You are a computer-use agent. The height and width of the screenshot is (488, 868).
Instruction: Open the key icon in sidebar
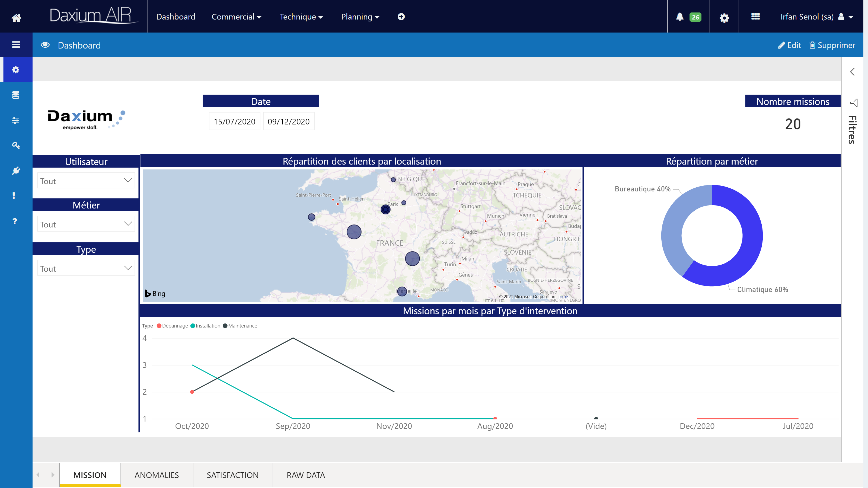pos(15,146)
